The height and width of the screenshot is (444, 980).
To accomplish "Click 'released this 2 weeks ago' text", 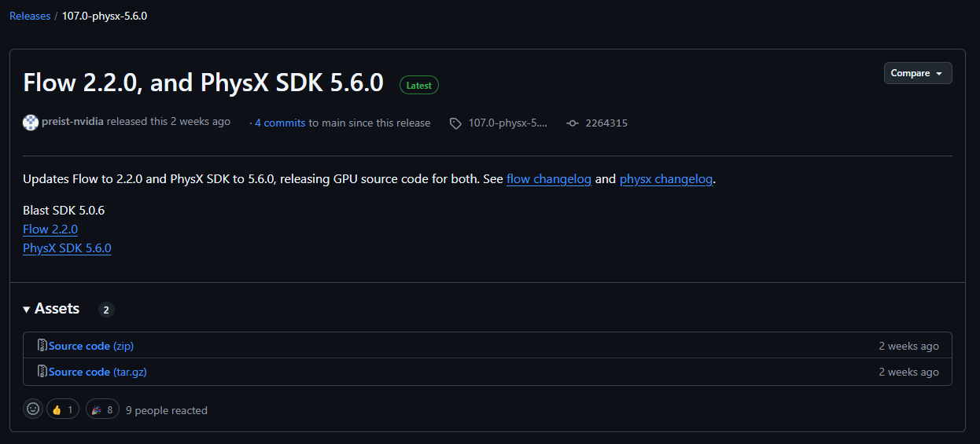I will click(x=169, y=122).
